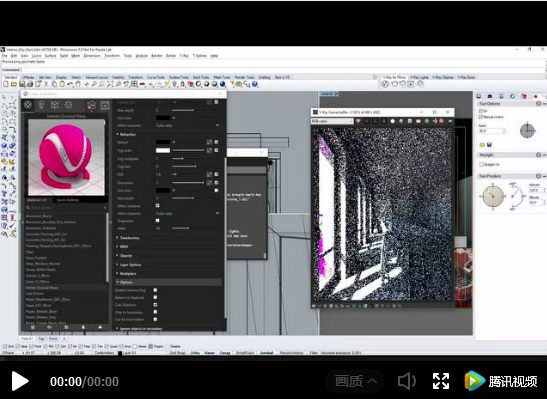The image size is (547, 399).
Task: Click the color wheel toolbar icon
Action: pyautogui.click(x=198, y=84)
